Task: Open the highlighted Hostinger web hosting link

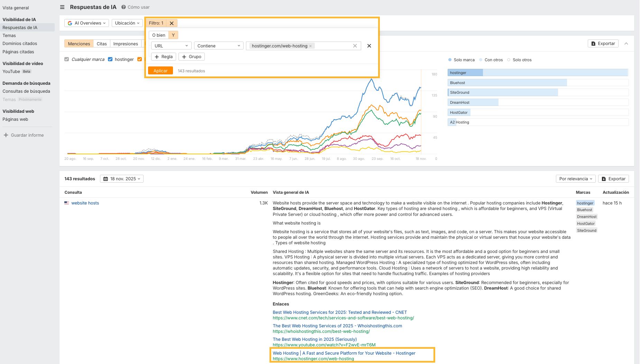Action: (344, 353)
